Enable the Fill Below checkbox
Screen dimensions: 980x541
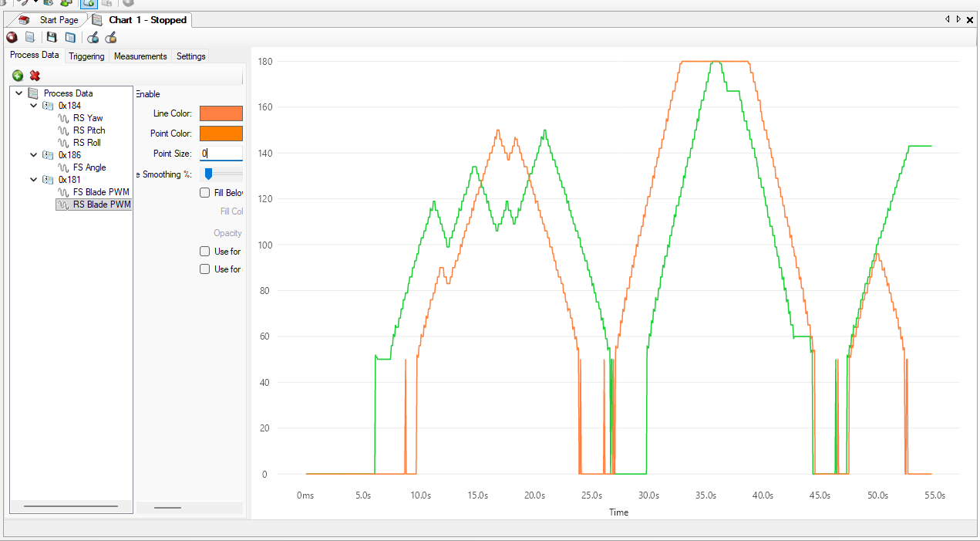(x=204, y=192)
